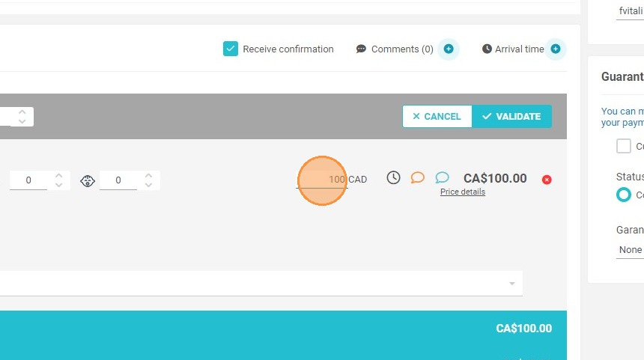Validate the reservation changes
The height and width of the screenshot is (360, 644).
pos(511,116)
